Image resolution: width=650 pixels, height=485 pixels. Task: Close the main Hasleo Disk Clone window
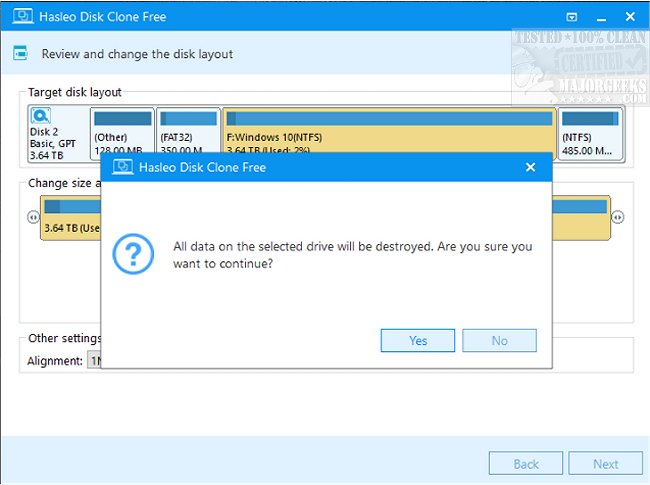[630, 17]
